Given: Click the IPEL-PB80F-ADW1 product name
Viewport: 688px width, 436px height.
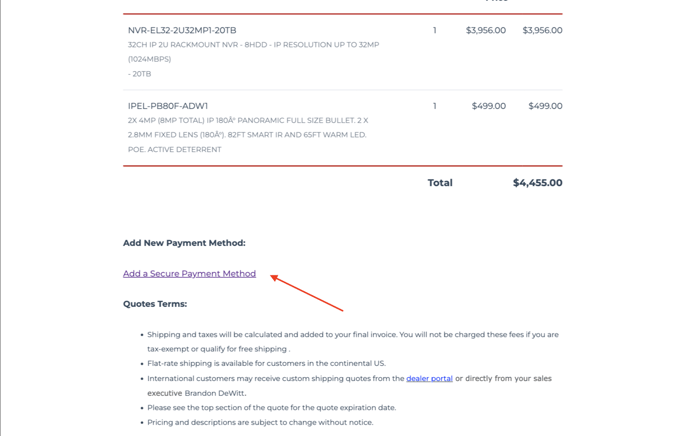Looking at the screenshot, I should tap(168, 106).
